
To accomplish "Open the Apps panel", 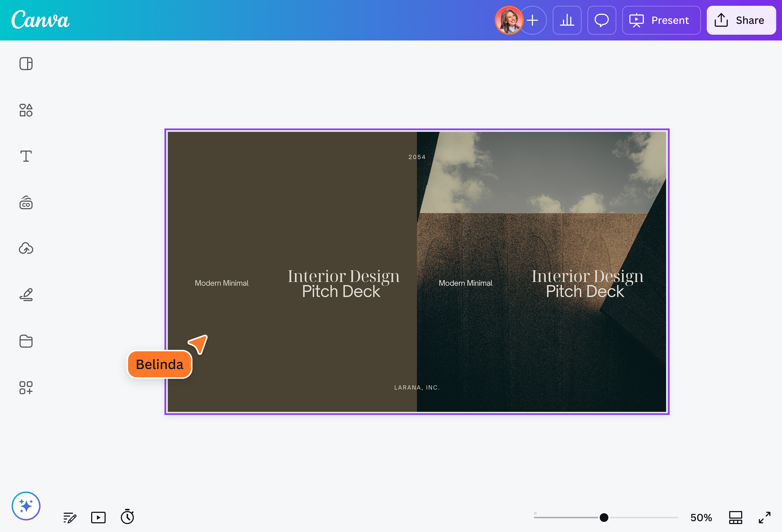I will pyautogui.click(x=26, y=387).
